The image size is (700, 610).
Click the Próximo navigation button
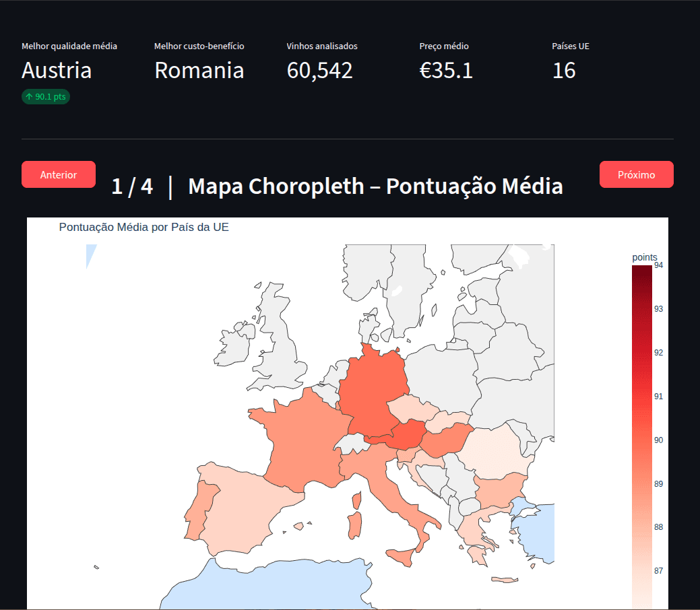tap(636, 174)
